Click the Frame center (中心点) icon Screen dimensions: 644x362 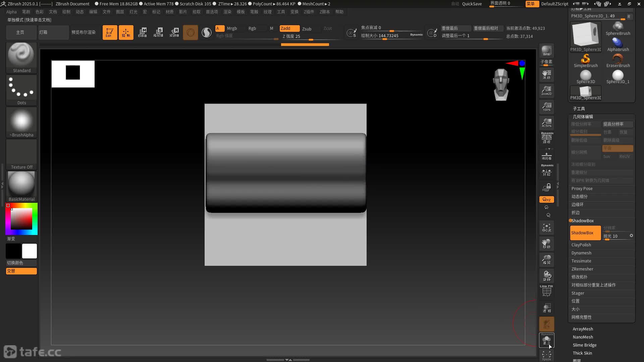(x=546, y=228)
